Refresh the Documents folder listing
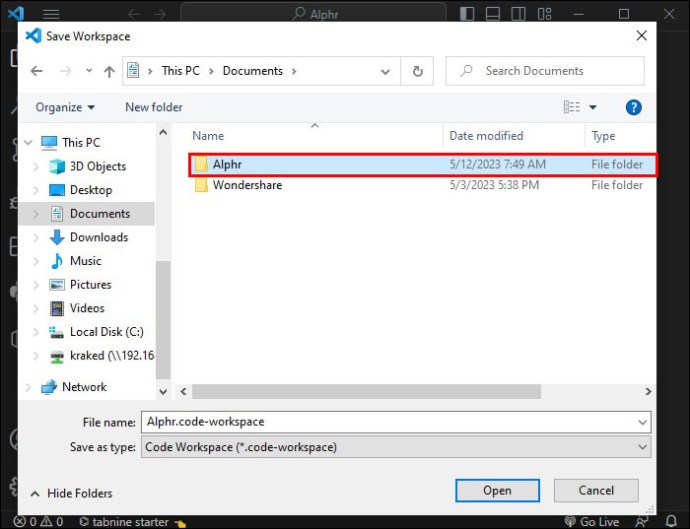The image size is (690, 529). pos(417,71)
